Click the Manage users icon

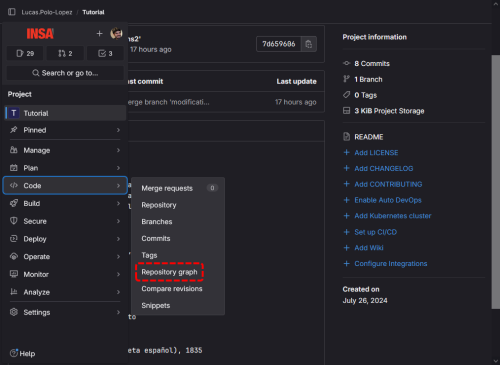pos(14,150)
